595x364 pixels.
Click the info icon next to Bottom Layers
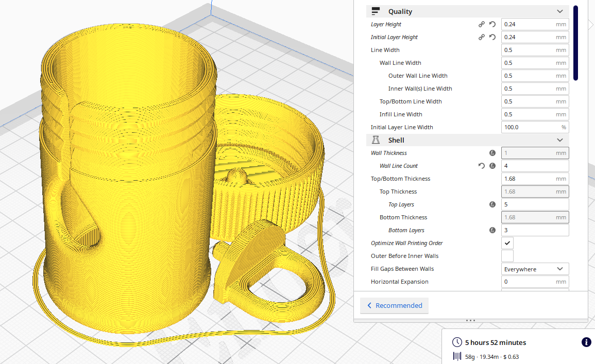[492, 230]
